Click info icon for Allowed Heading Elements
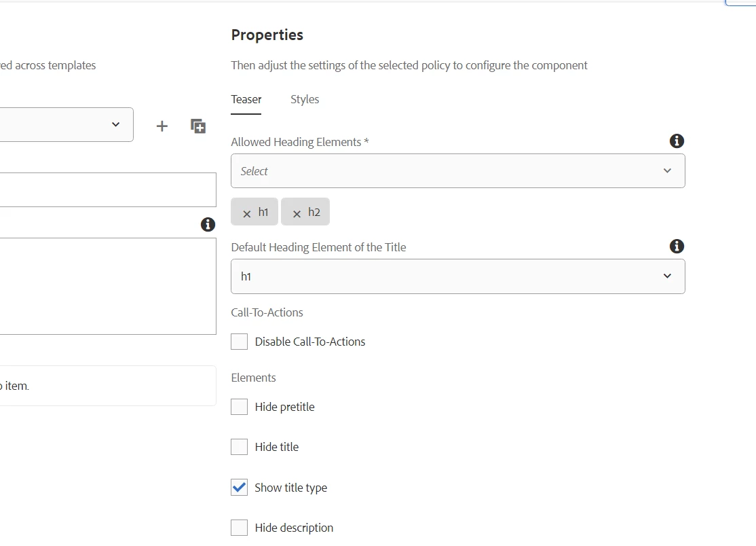 point(677,141)
